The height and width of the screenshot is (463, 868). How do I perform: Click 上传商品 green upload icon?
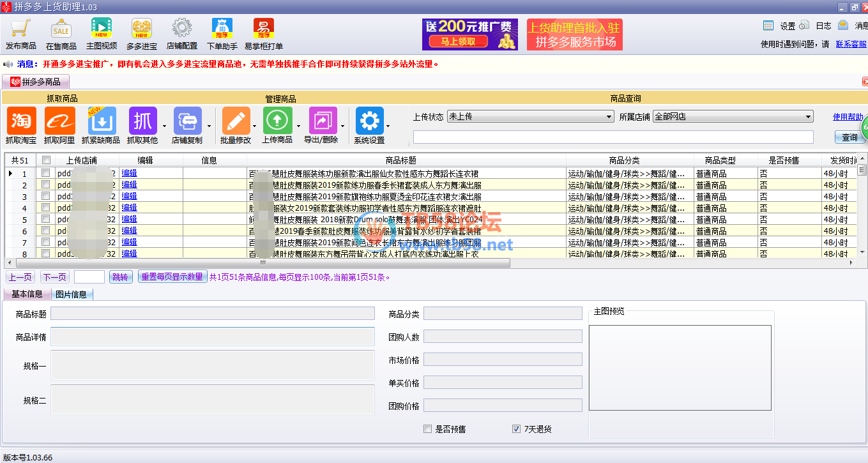(277, 120)
